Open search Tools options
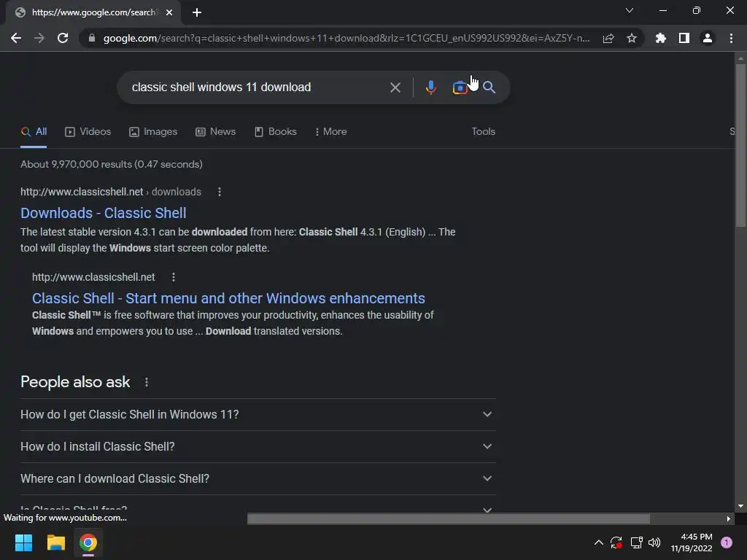747x560 pixels. click(x=483, y=132)
